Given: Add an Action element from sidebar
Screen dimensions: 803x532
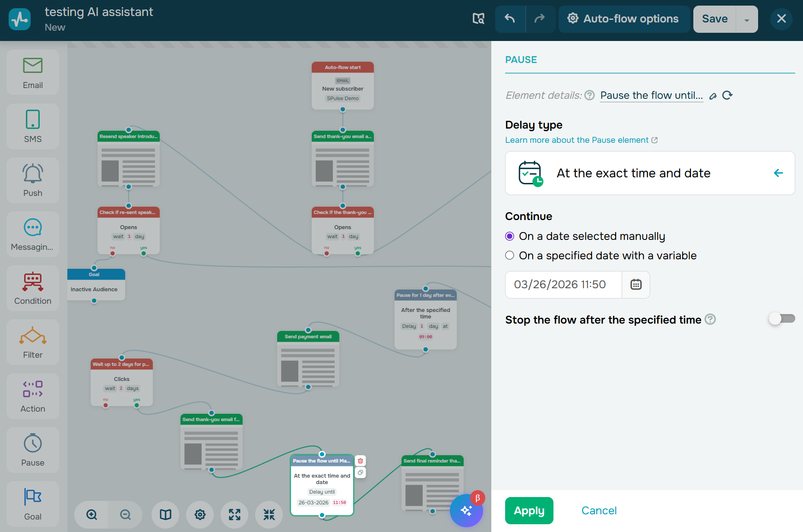Looking at the screenshot, I should pyautogui.click(x=33, y=396).
